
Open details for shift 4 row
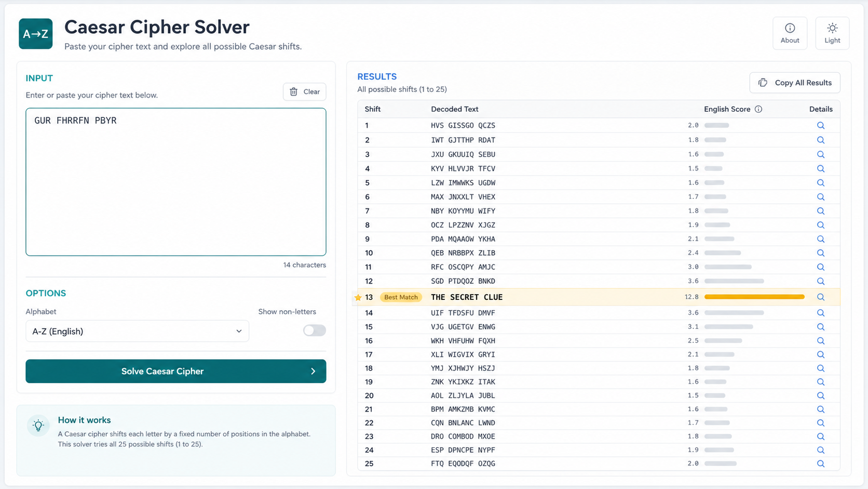(x=821, y=168)
